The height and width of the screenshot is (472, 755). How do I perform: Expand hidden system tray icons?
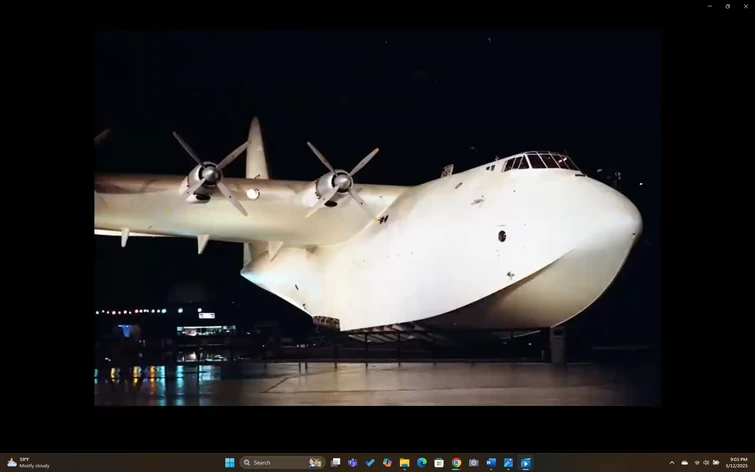point(672,463)
